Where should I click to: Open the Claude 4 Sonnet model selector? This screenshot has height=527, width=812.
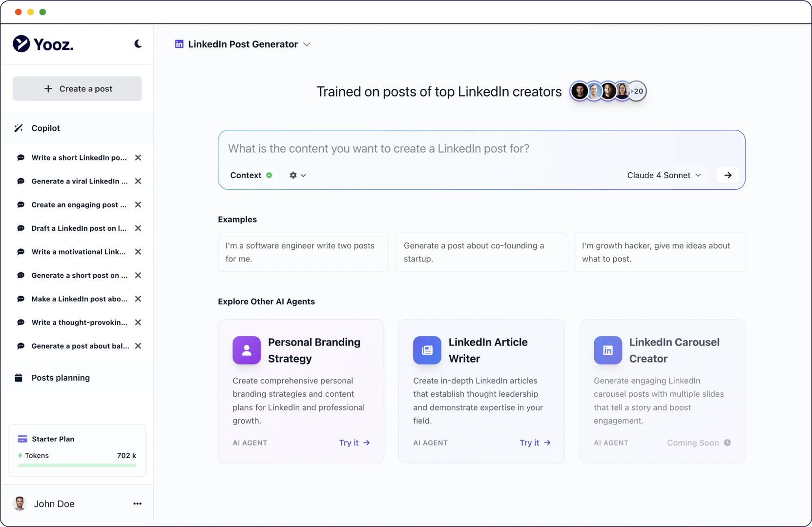click(664, 175)
